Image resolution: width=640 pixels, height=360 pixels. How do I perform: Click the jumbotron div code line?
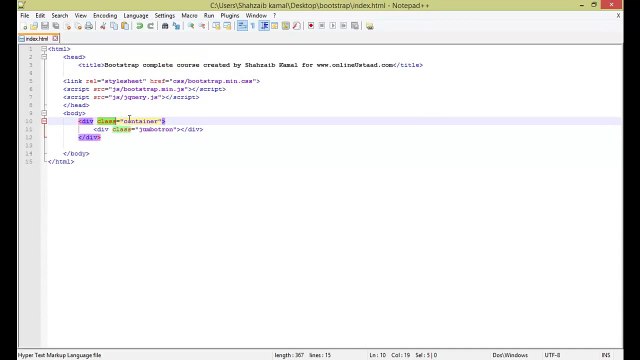coord(148,129)
